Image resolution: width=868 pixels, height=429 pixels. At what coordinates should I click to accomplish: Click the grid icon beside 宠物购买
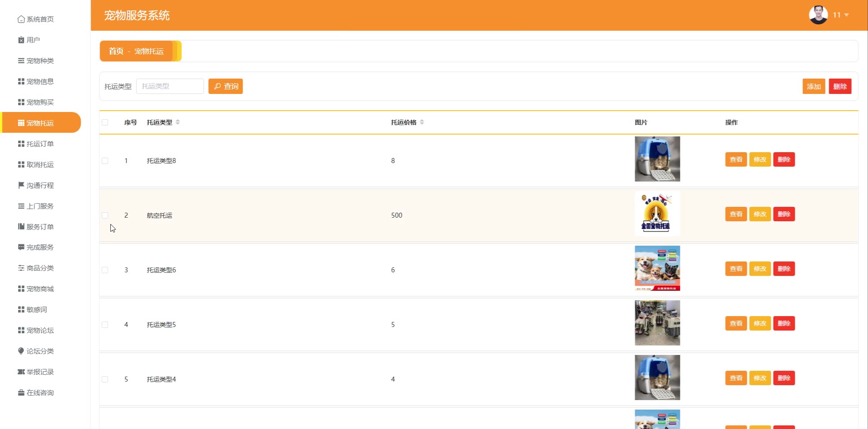point(21,102)
